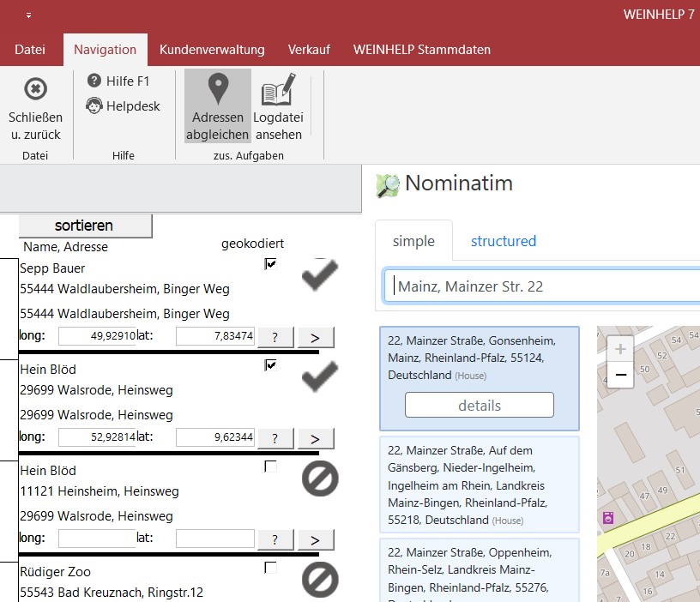This screenshot has width=700, height=602.
Task: Zoom out on the map
Action: (x=621, y=375)
